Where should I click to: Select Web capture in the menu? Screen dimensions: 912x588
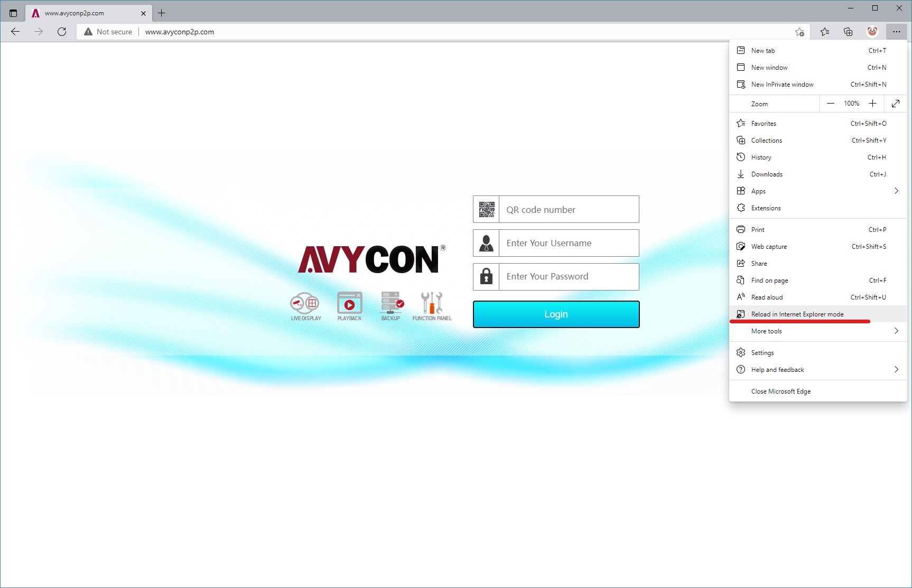pyautogui.click(x=818, y=247)
